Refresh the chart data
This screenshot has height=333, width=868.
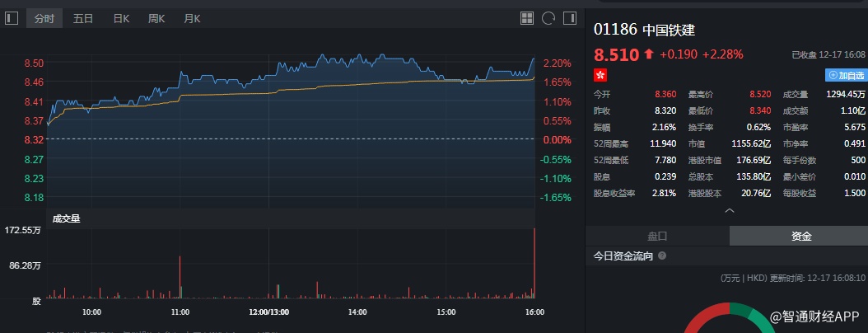[548, 17]
